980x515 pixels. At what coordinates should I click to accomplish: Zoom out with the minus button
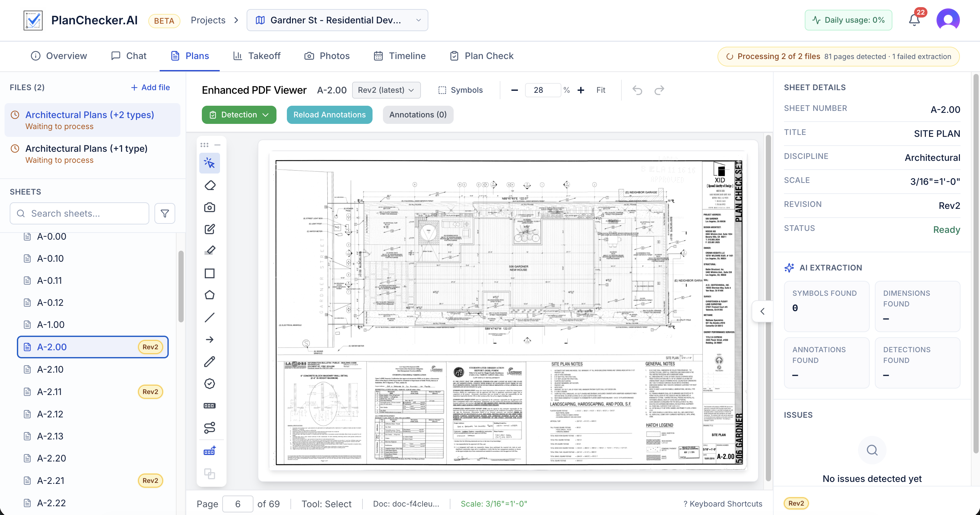(x=514, y=90)
